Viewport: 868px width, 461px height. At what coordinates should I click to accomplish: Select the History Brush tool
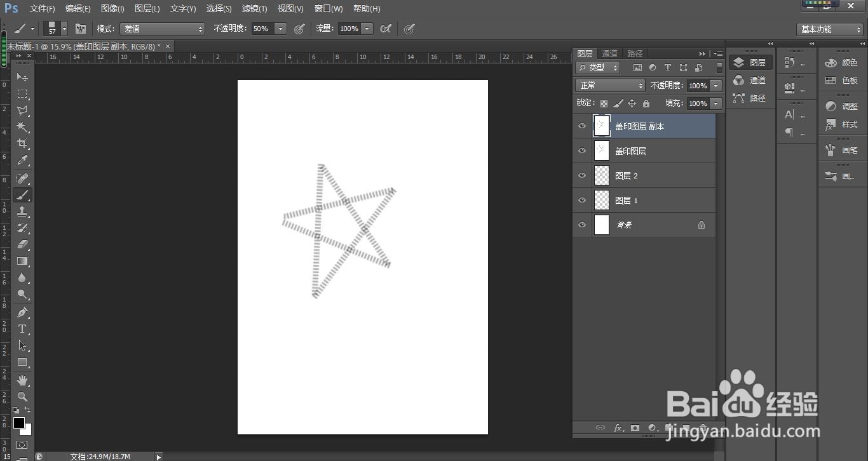point(22,228)
